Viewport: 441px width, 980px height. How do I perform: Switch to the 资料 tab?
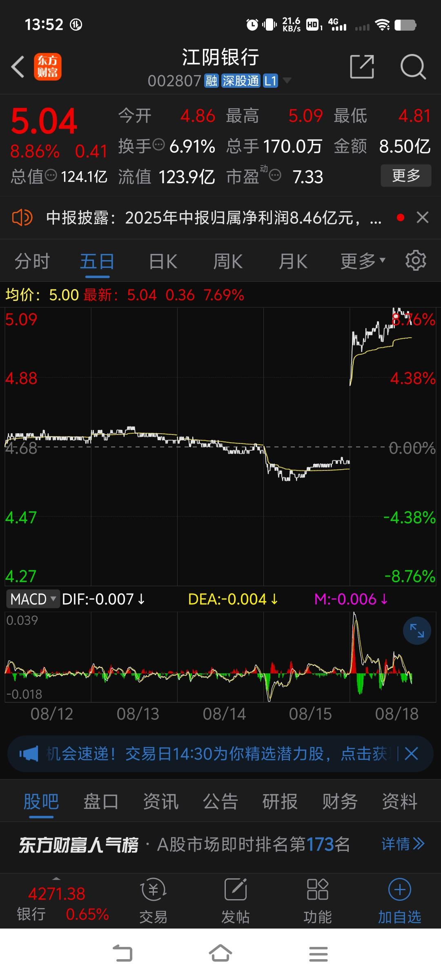click(x=400, y=802)
